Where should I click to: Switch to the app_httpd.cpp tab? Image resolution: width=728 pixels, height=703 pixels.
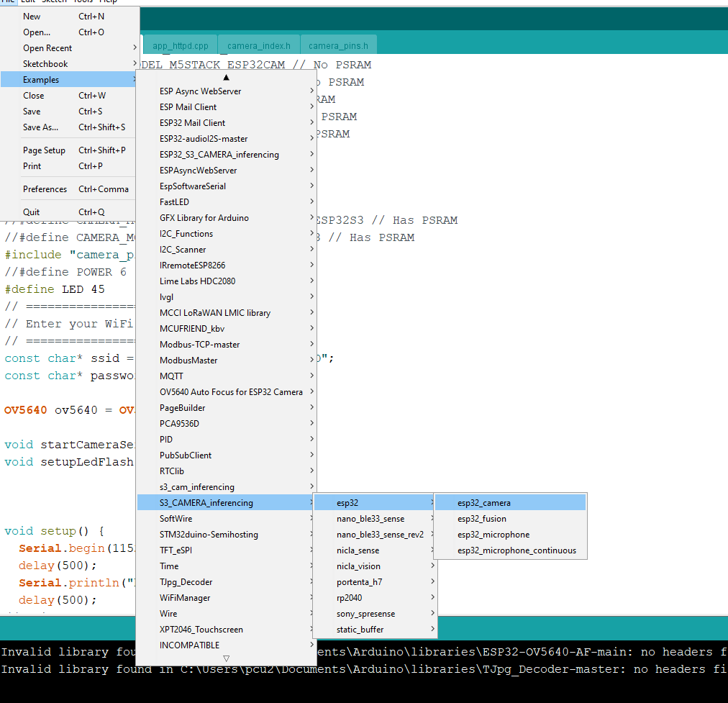click(x=180, y=46)
